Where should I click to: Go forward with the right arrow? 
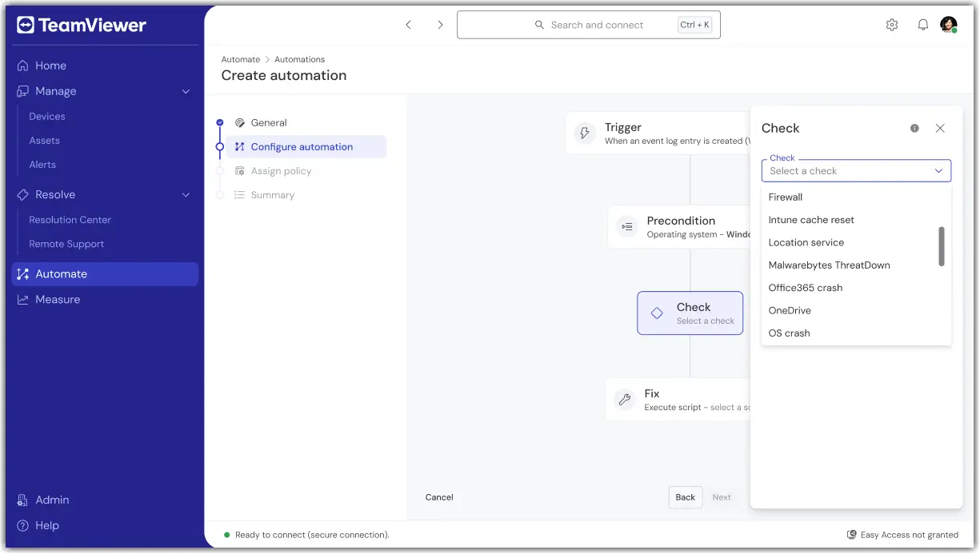coord(440,25)
